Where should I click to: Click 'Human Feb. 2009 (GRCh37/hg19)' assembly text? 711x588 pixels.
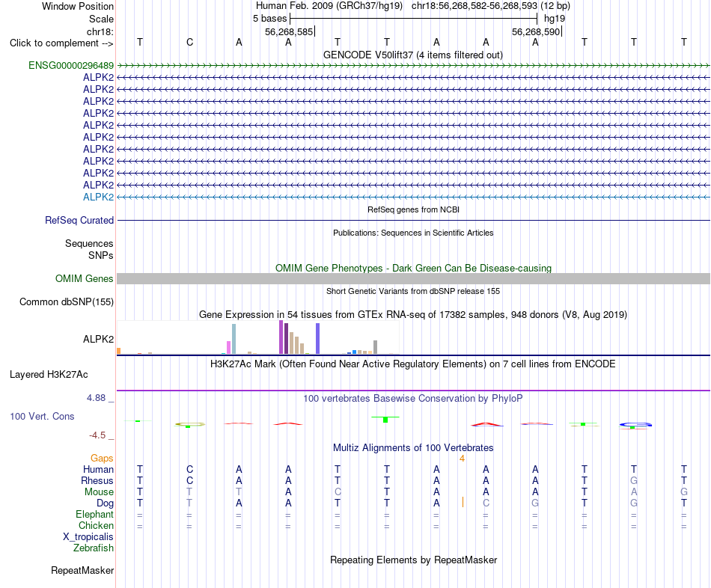click(329, 6)
